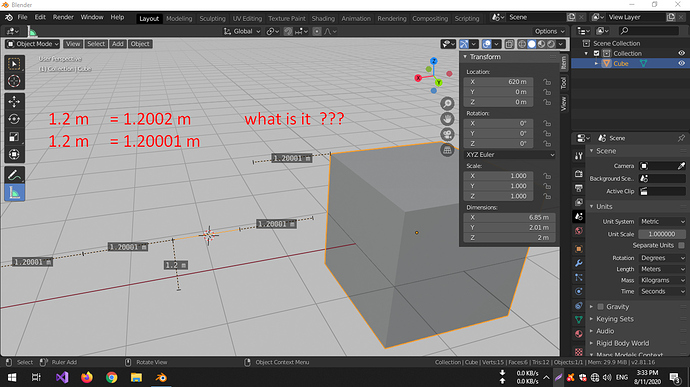Viewport: 690px width, 387px height.
Task: Open the Modifiers wrench tab icon
Action: click(579, 263)
